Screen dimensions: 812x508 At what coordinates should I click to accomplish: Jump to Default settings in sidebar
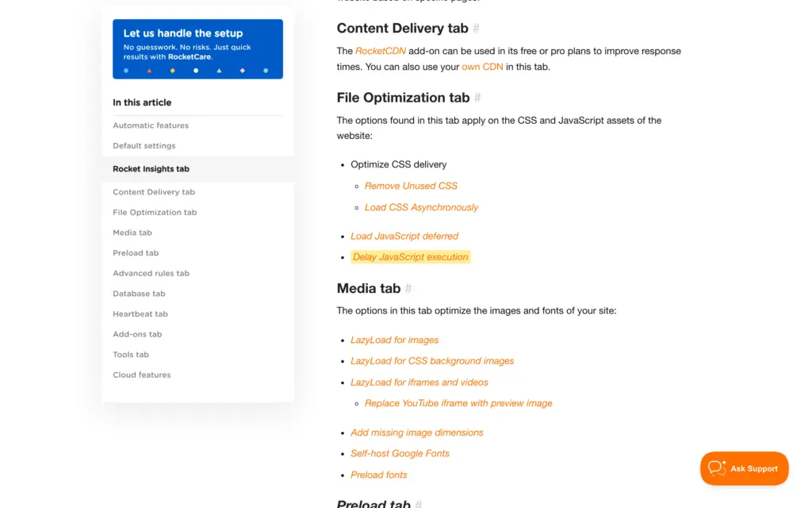[x=144, y=146]
